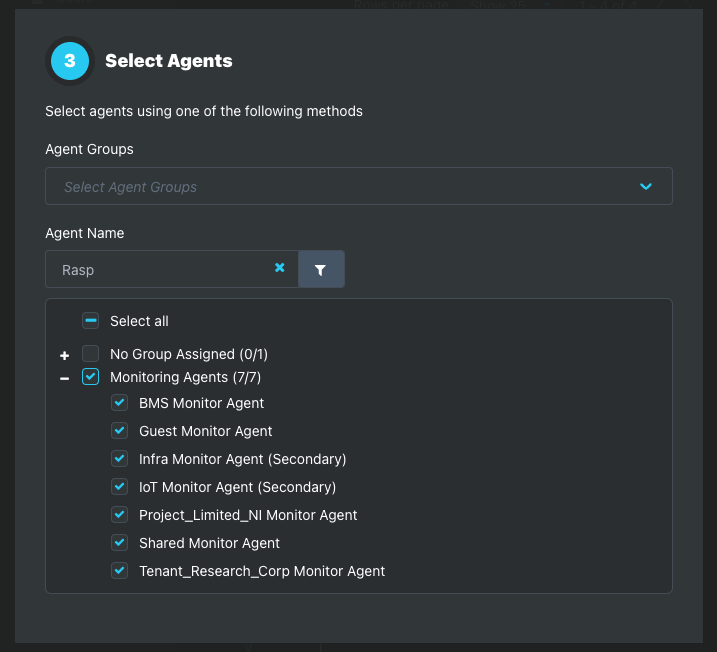Uncheck Shared Monitor Agent checkbox
The width and height of the screenshot is (717, 652).
click(x=119, y=543)
